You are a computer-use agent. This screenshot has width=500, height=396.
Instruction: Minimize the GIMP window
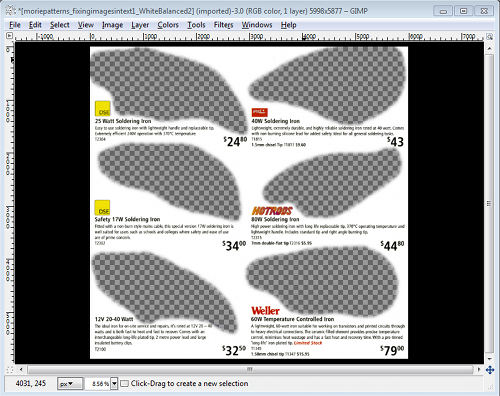click(443, 11)
